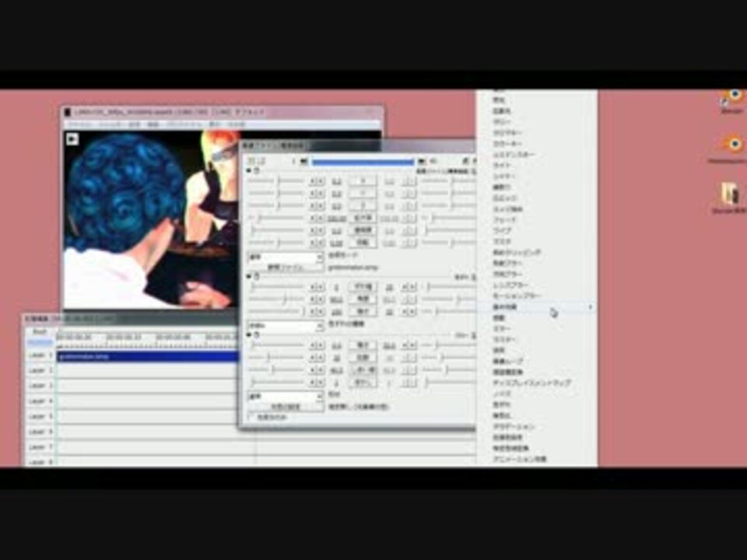Collapse the first effect section arrow
The width and height of the screenshot is (747, 560).
[249, 170]
